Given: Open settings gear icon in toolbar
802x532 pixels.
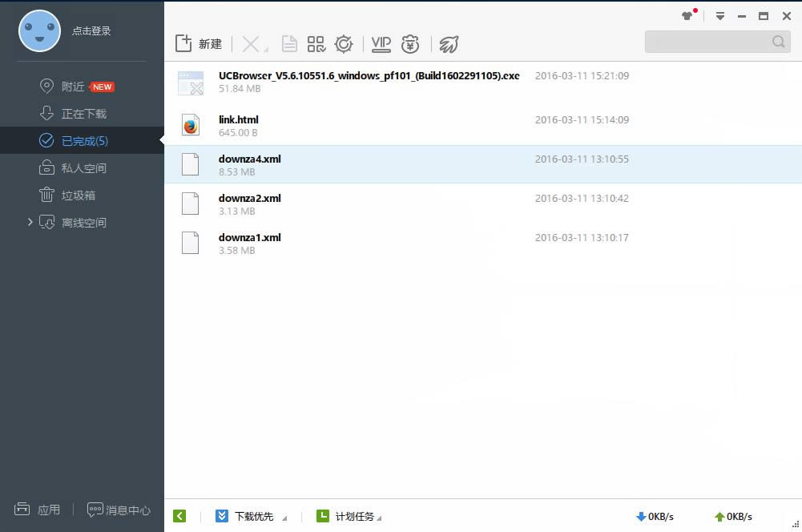Looking at the screenshot, I should 344,44.
